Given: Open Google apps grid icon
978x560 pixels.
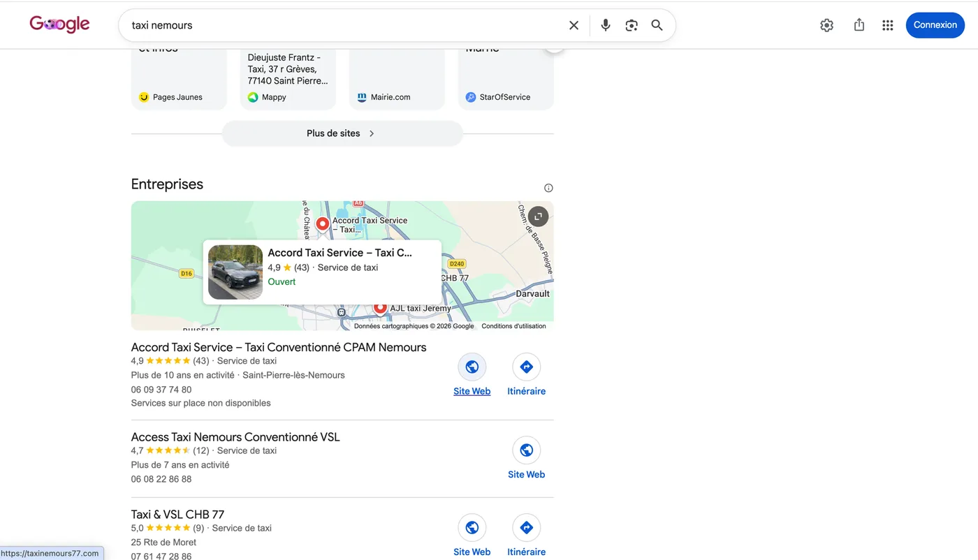Looking at the screenshot, I should pos(888,25).
